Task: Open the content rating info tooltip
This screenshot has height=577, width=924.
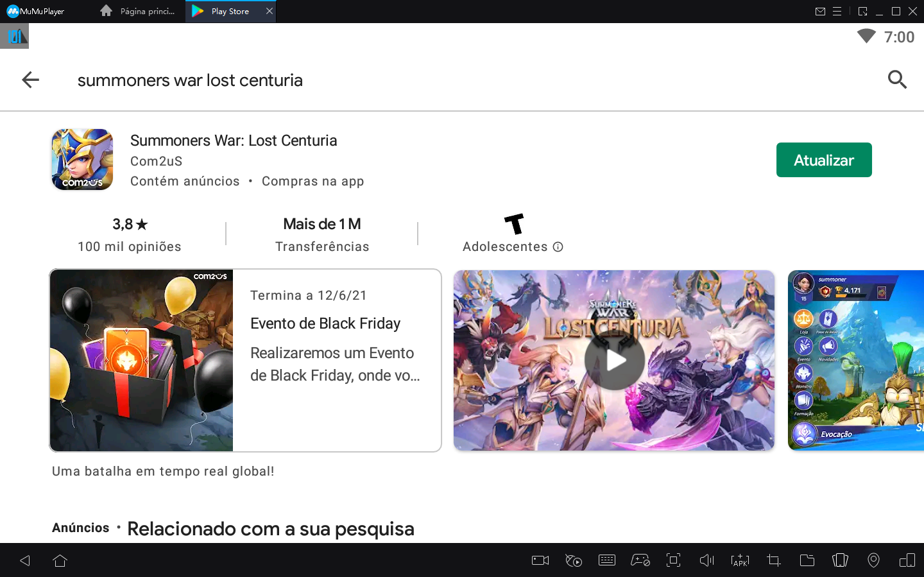Action: [558, 246]
